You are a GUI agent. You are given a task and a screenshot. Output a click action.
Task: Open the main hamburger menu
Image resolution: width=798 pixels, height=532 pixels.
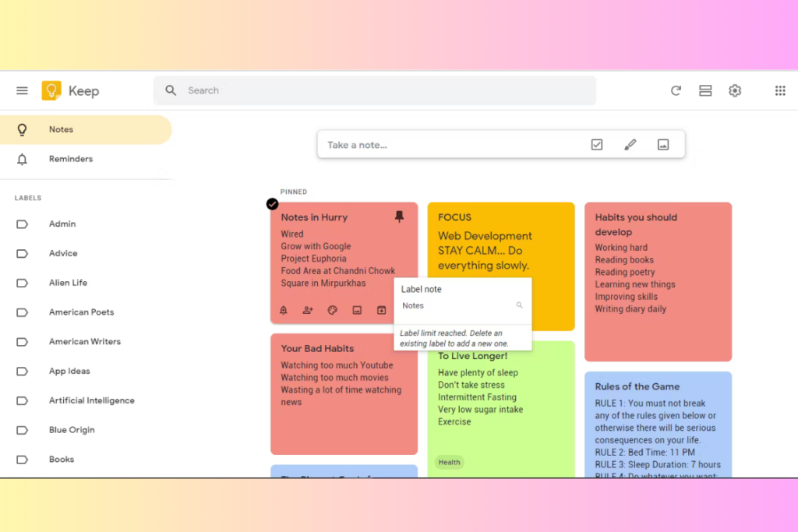pos(22,90)
